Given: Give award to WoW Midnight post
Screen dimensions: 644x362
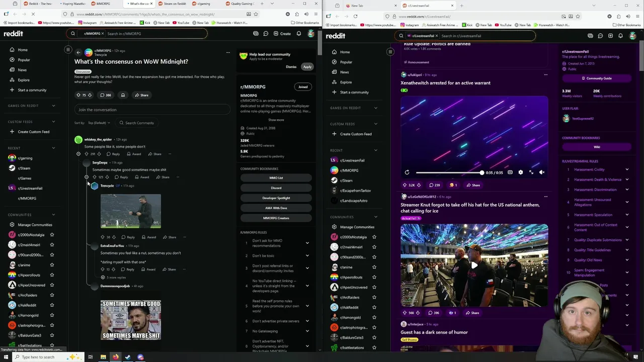Looking at the screenshot, I should click(123, 95).
